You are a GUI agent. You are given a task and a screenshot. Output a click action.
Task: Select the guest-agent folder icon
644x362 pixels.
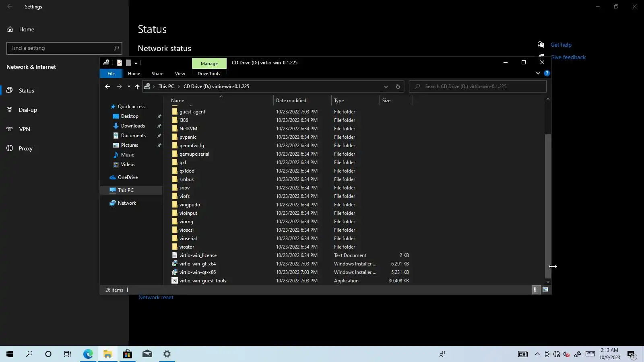175,112
